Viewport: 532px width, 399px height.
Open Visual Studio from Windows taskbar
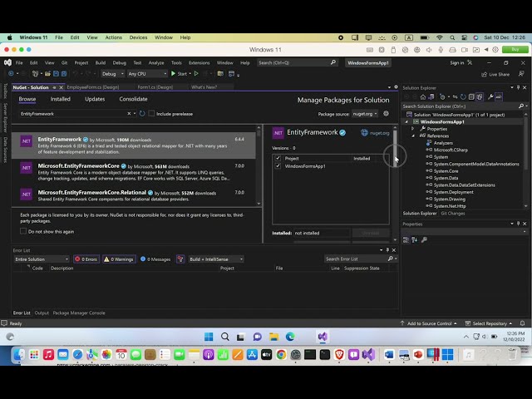pos(323,337)
